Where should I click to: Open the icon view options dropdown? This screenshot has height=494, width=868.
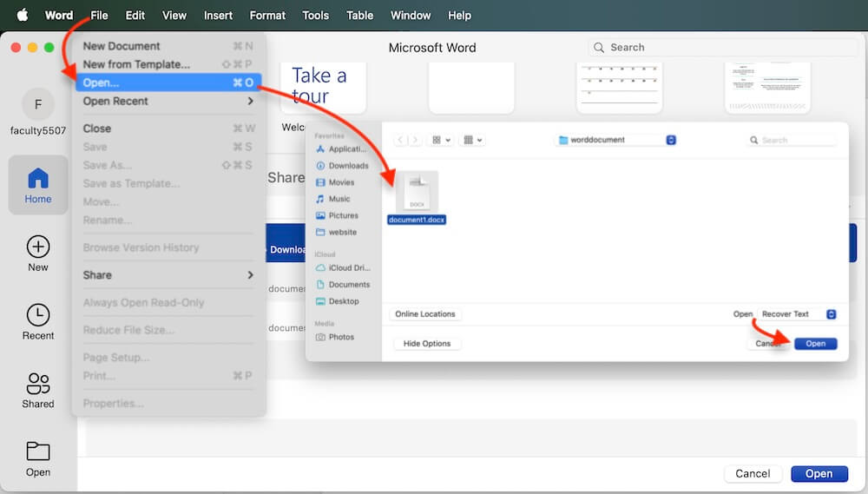click(441, 140)
